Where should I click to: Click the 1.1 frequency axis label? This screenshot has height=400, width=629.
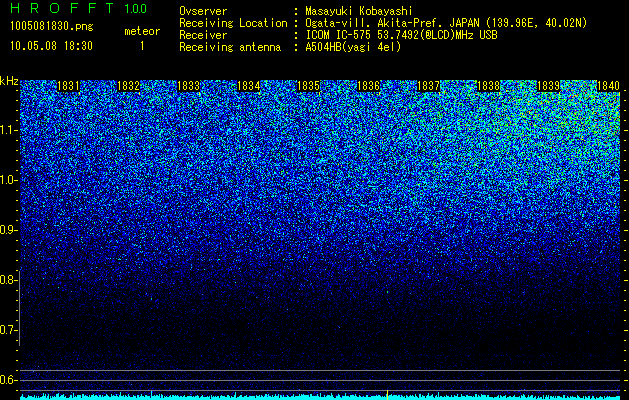click(9, 130)
